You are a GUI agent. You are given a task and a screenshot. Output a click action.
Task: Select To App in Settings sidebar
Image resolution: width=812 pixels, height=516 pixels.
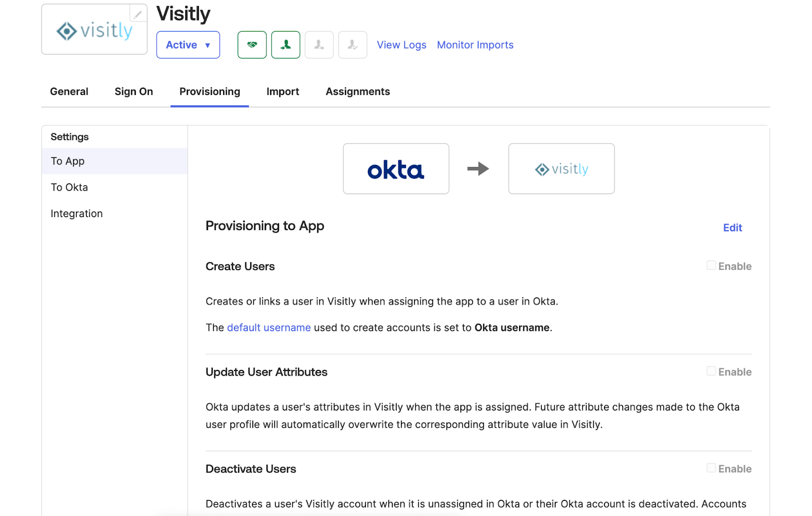click(115, 161)
